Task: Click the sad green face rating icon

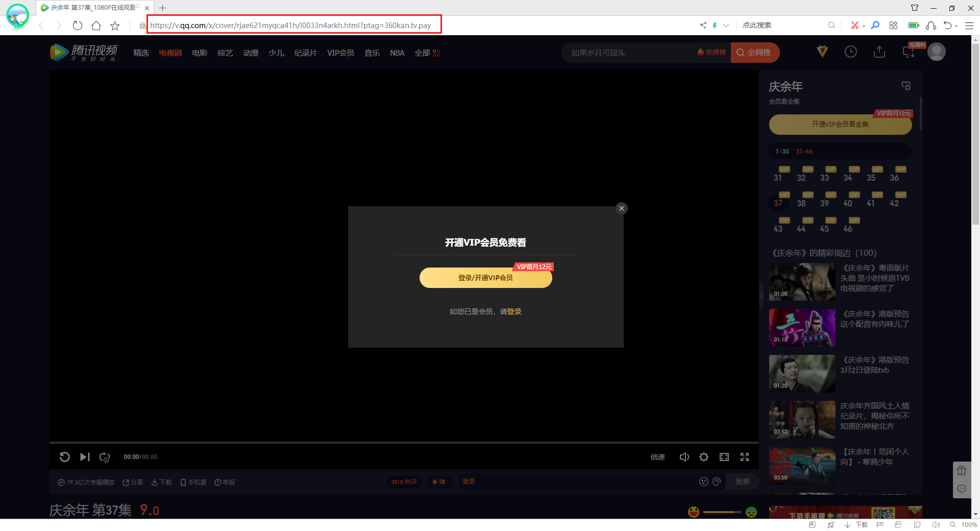Action: pos(751,512)
